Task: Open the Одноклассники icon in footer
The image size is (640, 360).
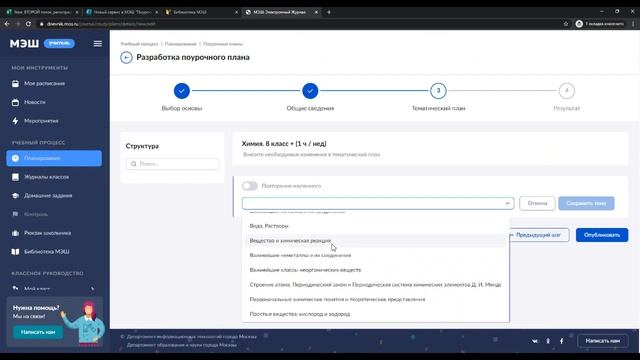Action: tap(548, 341)
